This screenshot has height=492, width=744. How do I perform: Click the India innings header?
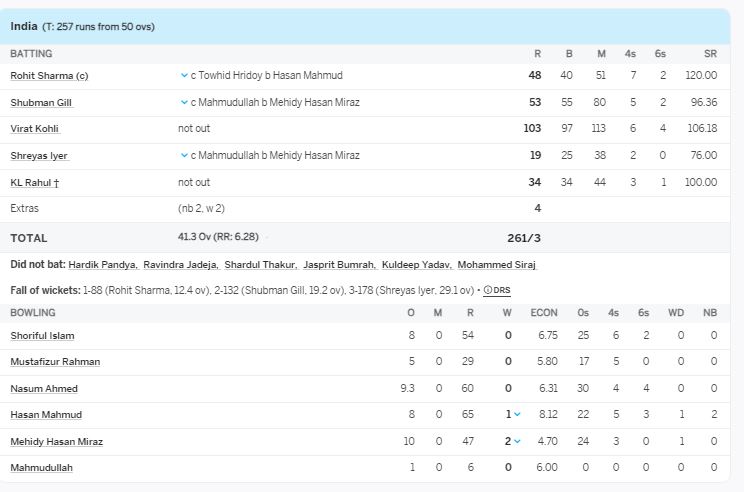click(x=82, y=26)
